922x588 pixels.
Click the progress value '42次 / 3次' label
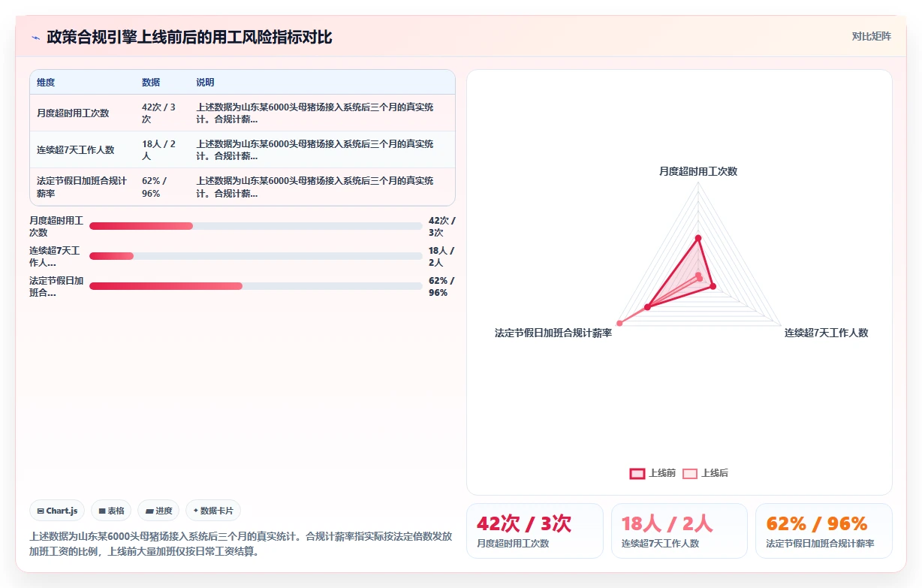[442, 226]
